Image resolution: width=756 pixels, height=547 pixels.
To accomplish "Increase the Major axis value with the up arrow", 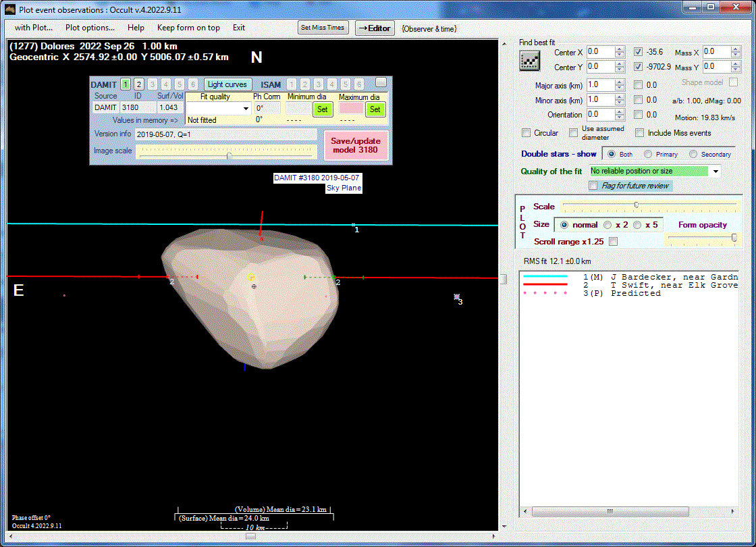I will [620, 82].
